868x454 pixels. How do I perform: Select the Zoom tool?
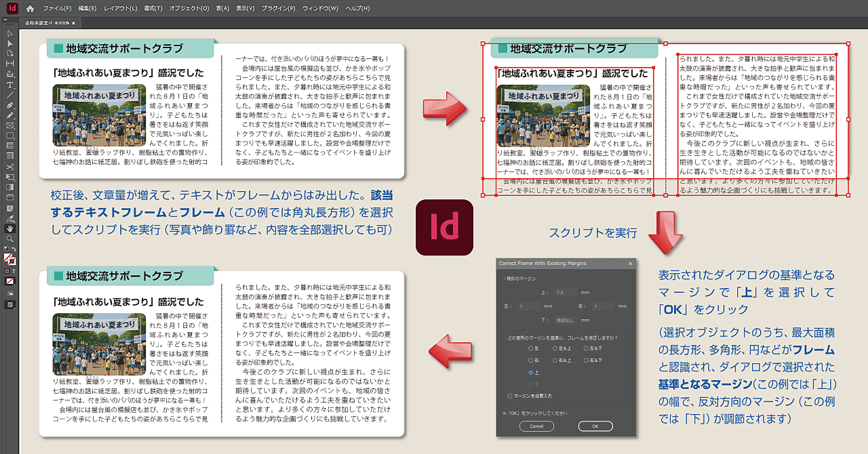click(8, 239)
